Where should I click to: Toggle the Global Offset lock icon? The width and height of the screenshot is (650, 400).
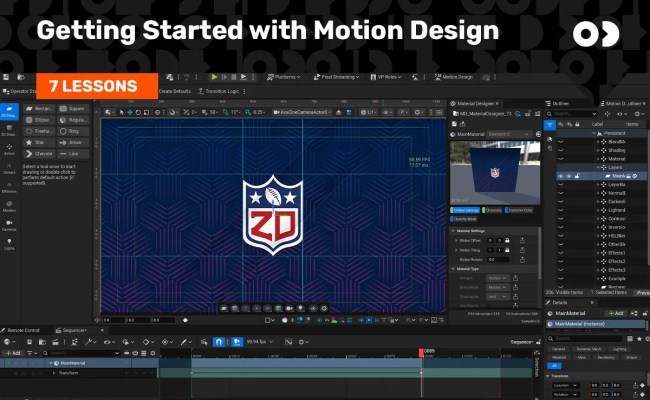tap(507, 240)
